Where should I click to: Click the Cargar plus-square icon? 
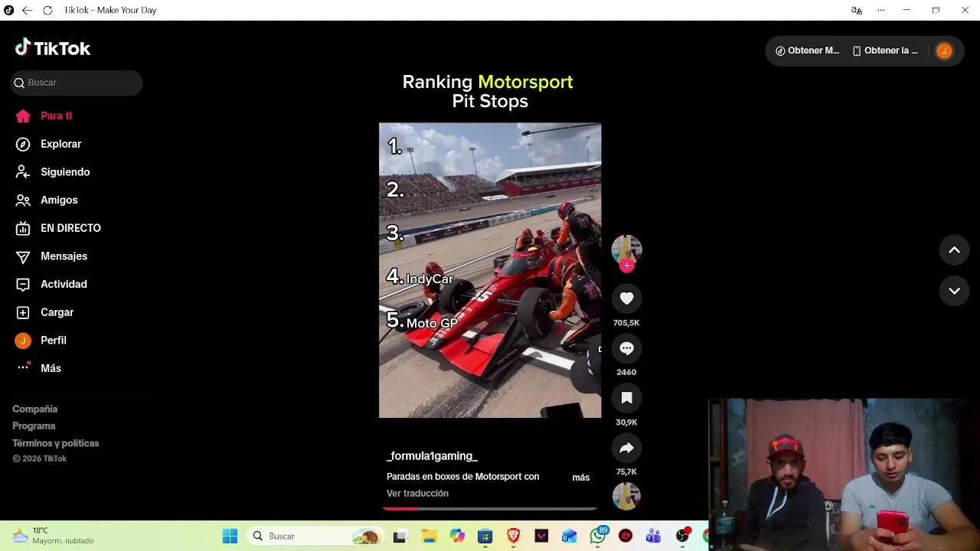click(23, 312)
